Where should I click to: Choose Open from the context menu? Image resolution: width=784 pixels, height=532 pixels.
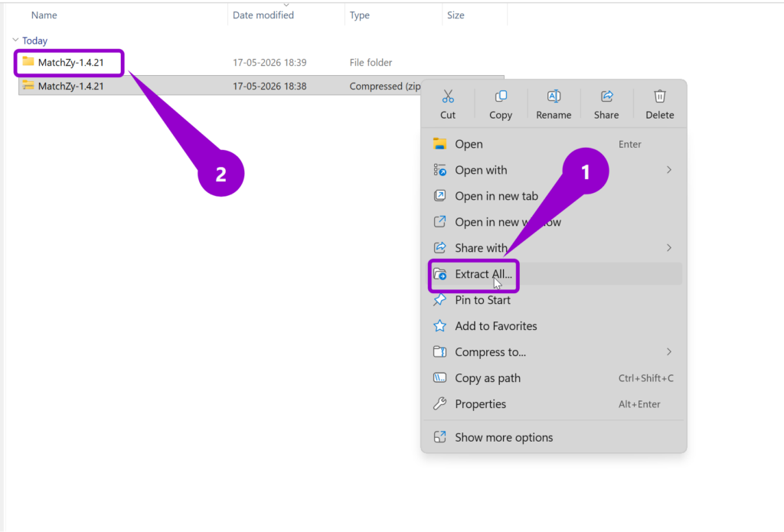(x=553, y=144)
